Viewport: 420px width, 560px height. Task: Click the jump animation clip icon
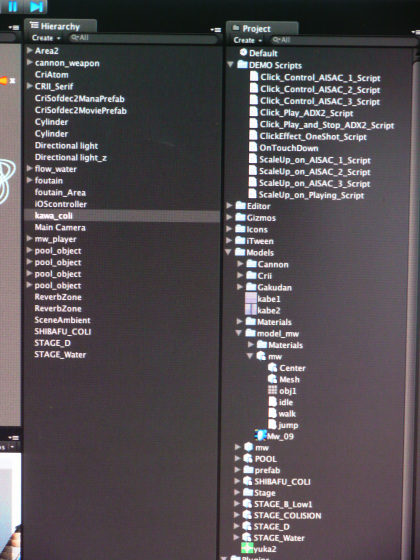[x=272, y=425]
